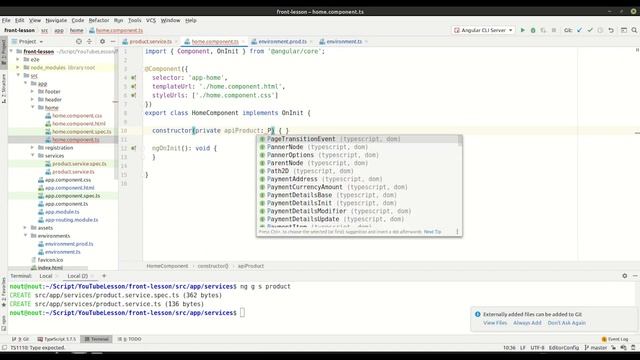This screenshot has width=640, height=360.
Task: Run the Angular CLI Server configuration
Action: pos(522,30)
